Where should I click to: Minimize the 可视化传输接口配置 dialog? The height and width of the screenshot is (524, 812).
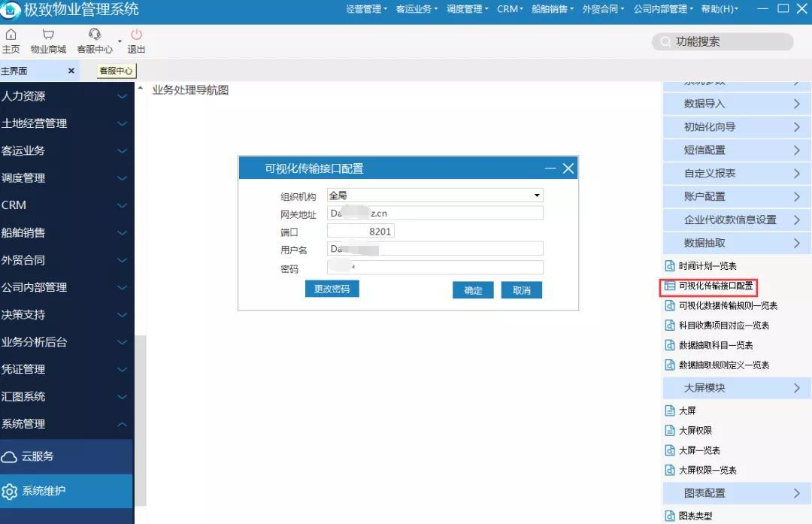(x=550, y=169)
